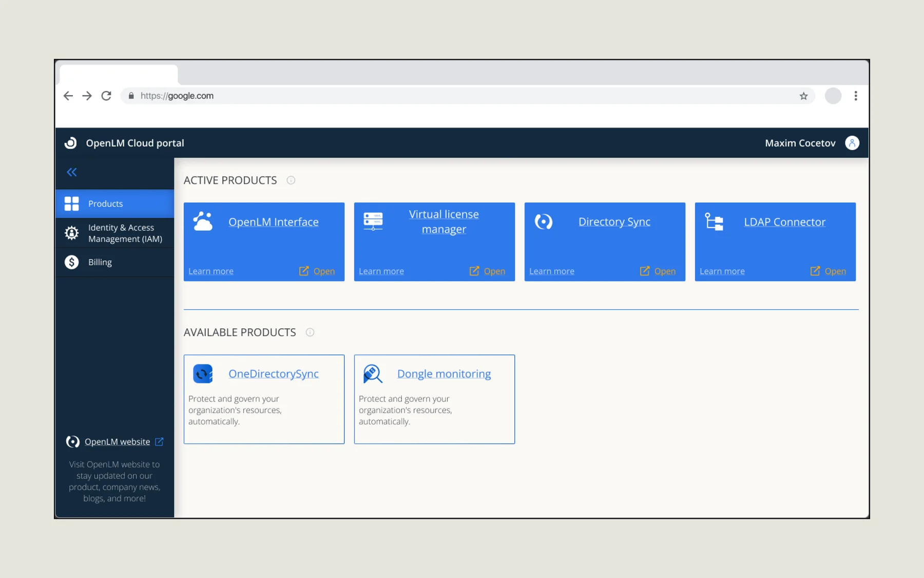Click the Virtual license manager server icon
924x578 pixels.
373,221
